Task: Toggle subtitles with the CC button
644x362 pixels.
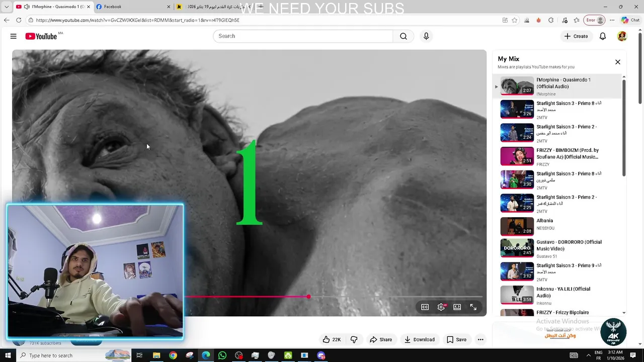Action: click(425, 307)
